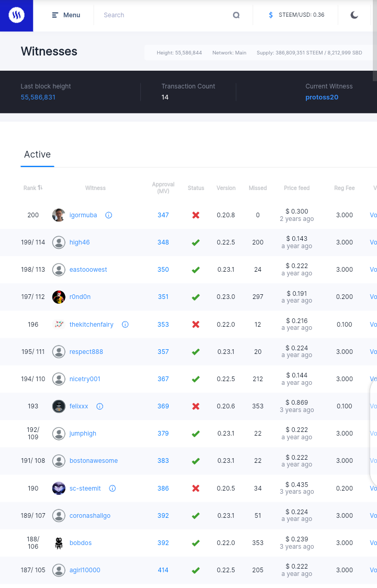
Task: Open last block height 55,586,831
Action: pyautogui.click(x=38, y=97)
